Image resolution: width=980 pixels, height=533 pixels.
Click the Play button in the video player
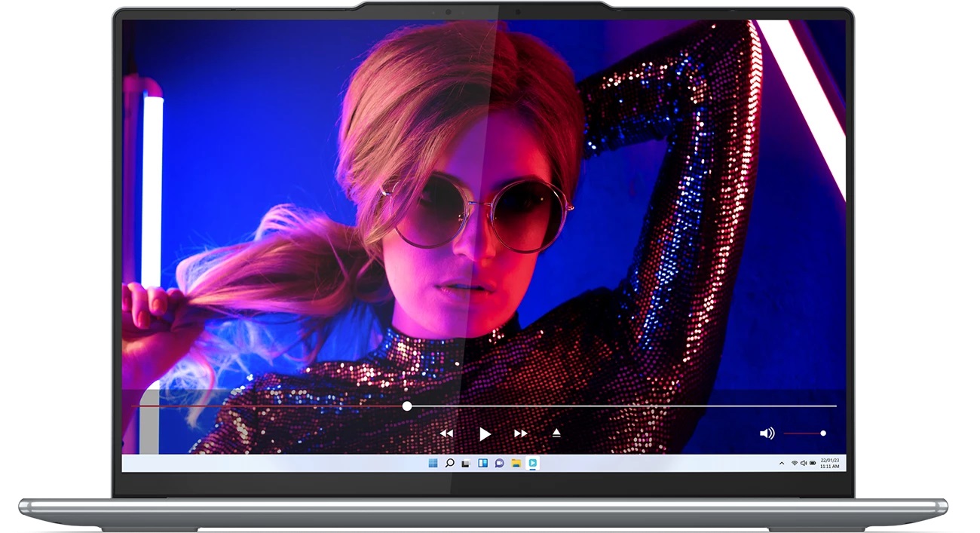[485, 433]
